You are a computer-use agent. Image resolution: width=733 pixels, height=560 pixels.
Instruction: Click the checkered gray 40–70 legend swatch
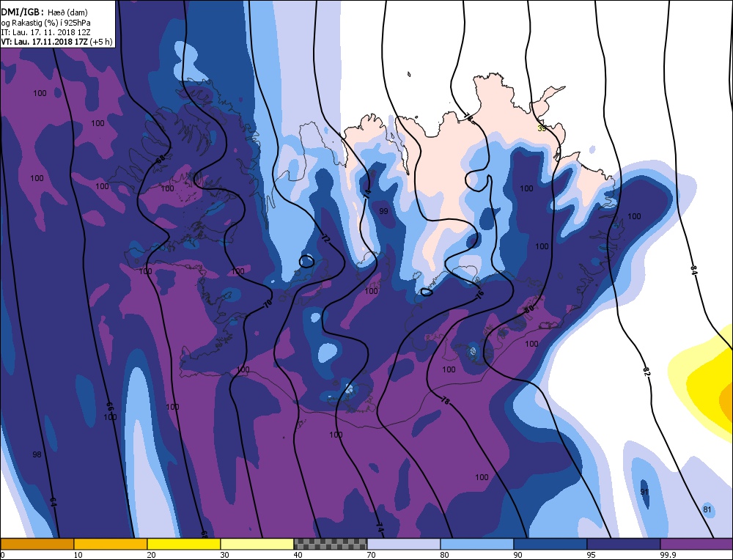(x=331, y=544)
